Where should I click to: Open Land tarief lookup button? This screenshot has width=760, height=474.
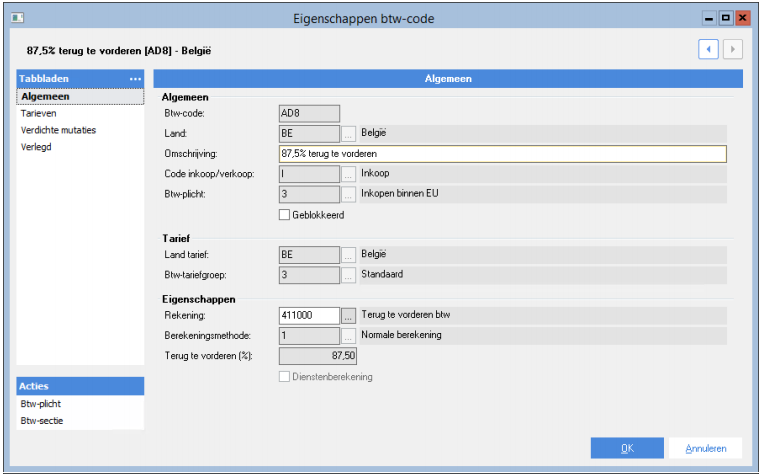pyautogui.click(x=348, y=255)
